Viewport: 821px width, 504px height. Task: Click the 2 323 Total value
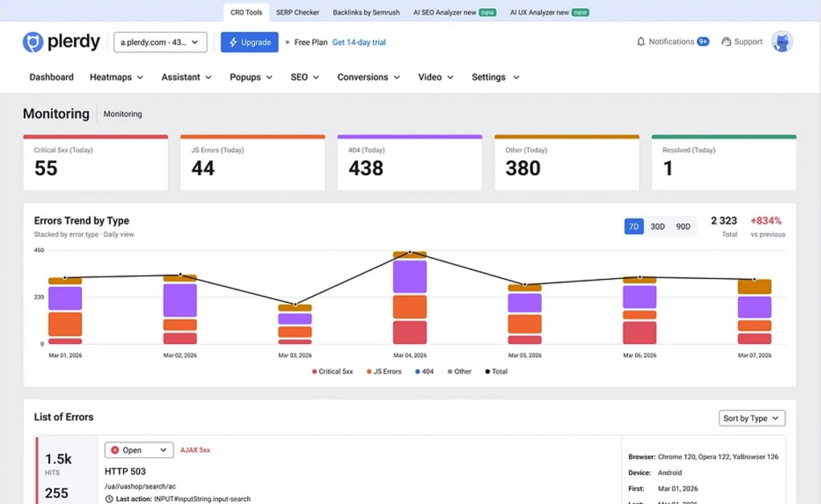pyautogui.click(x=724, y=221)
